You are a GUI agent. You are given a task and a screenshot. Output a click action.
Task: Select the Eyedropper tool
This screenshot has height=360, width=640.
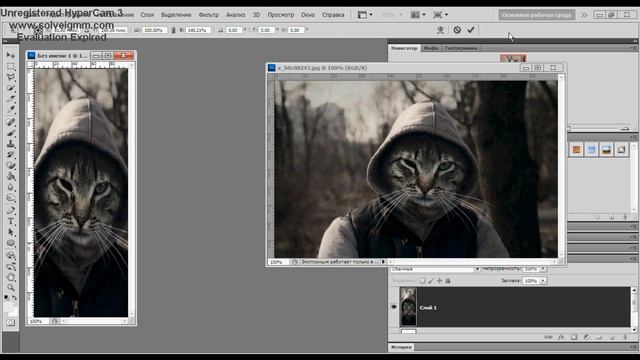11,110
